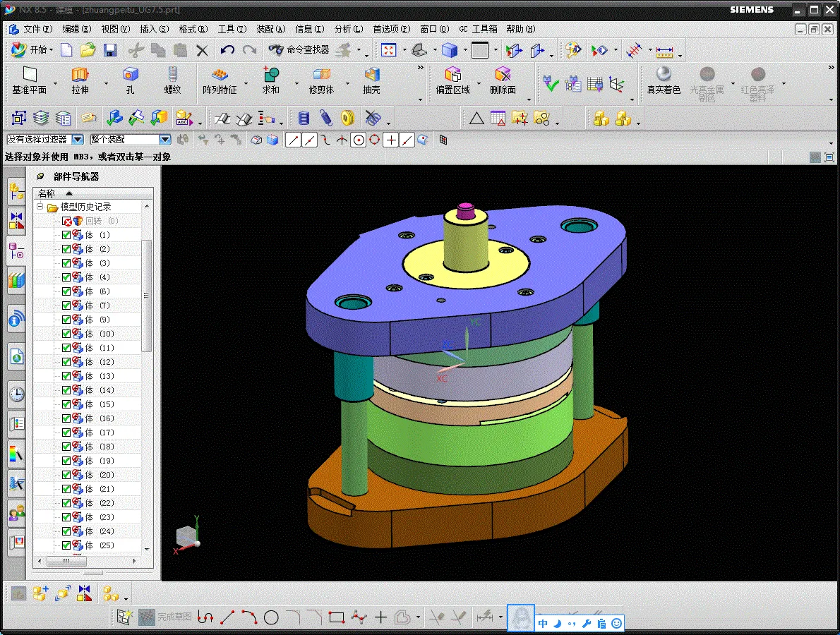Open the 整个装配 scope dropdown
This screenshot has height=635, width=840.
[x=165, y=140]
